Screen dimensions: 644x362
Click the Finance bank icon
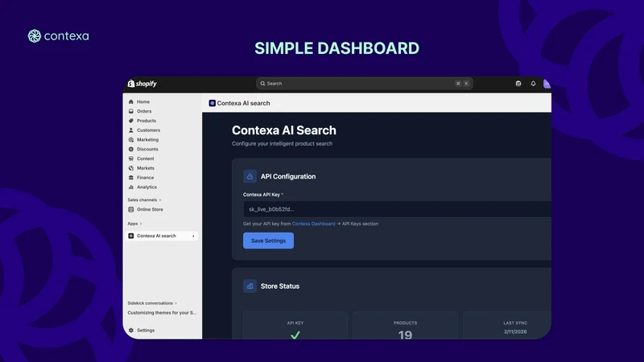pyautogui.click(x=131, y=177)
